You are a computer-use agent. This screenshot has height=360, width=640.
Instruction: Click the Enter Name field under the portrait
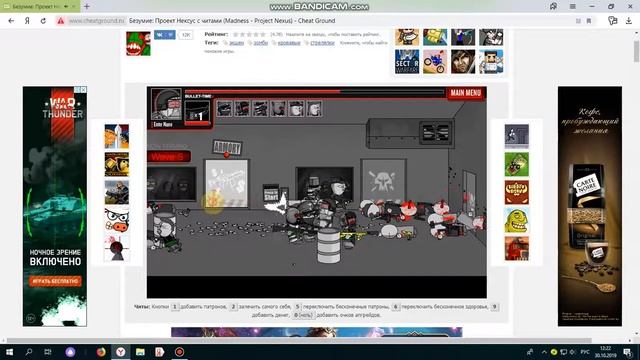167,124
